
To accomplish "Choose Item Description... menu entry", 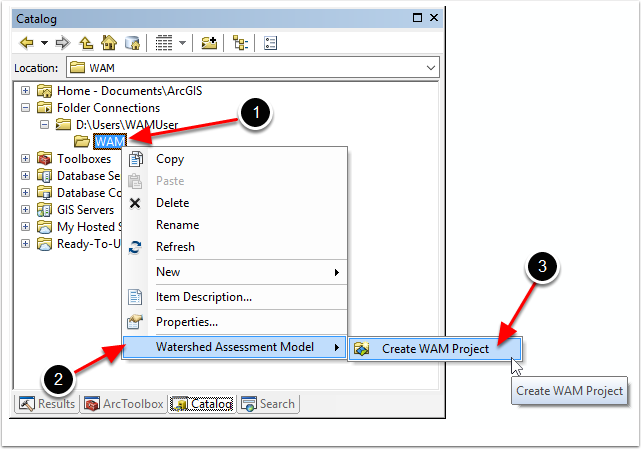I will tap(235, 297).
